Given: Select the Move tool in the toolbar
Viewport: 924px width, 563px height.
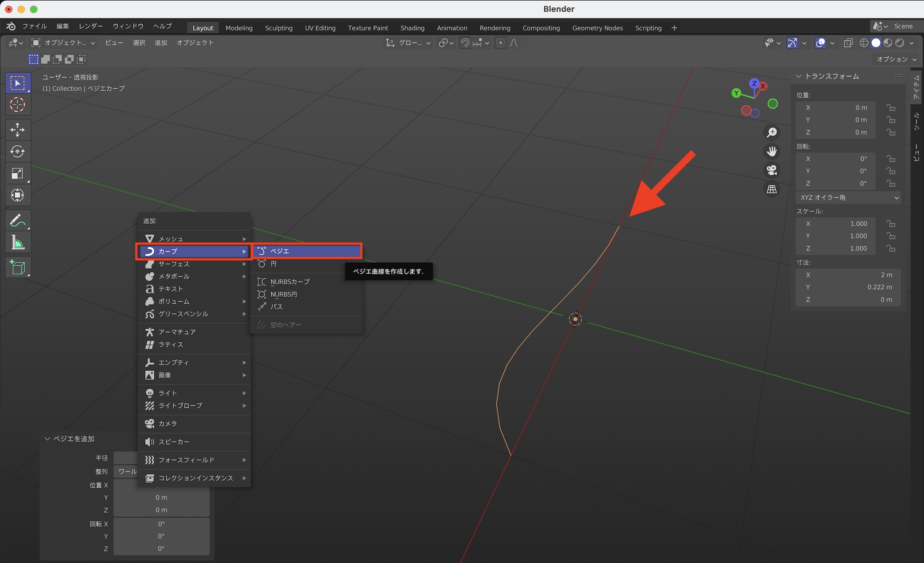Looking at the screenshot, I should point(18,129).
